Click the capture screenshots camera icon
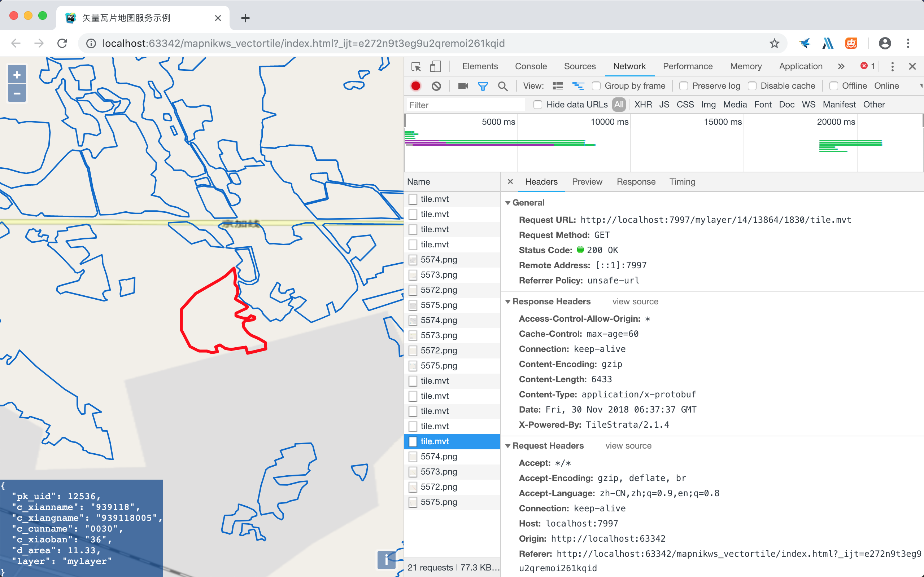 pyautogui.click(x=463, y=86)
